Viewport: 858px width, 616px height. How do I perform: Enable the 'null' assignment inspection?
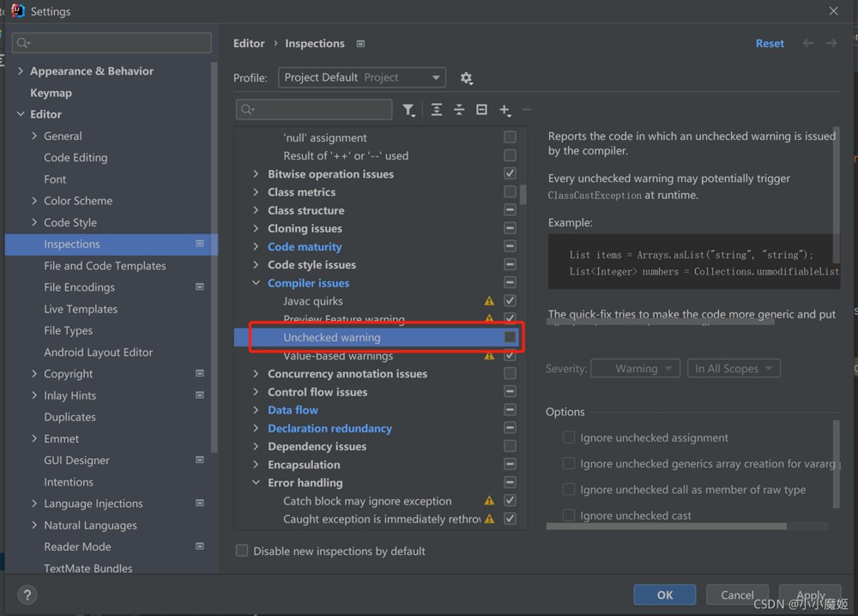point(510,137)
